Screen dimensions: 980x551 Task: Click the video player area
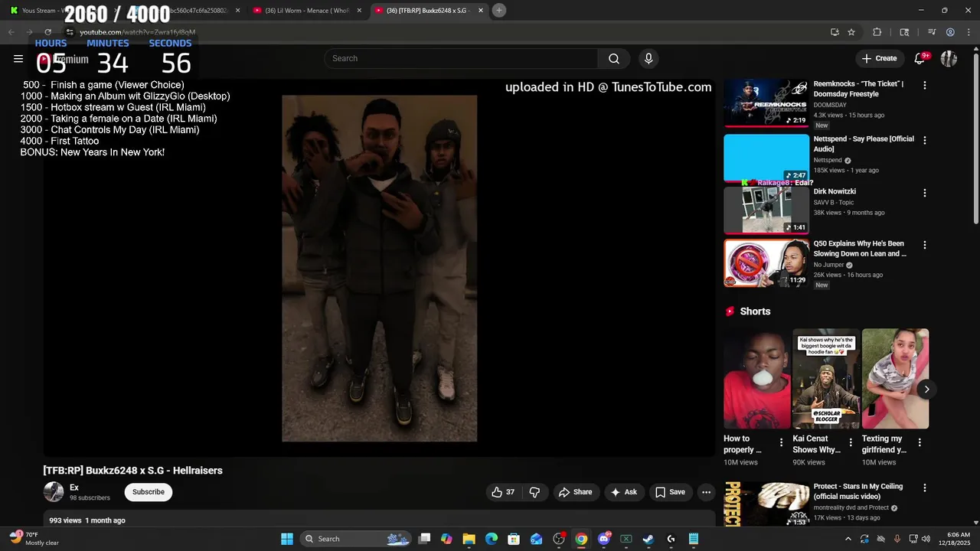pyautogui.click(x=379, y=268)
